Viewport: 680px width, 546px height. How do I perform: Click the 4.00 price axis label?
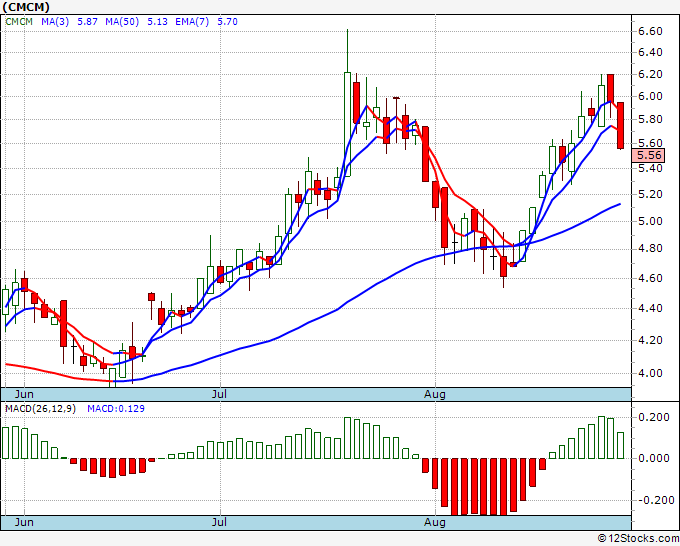(650, 373)
